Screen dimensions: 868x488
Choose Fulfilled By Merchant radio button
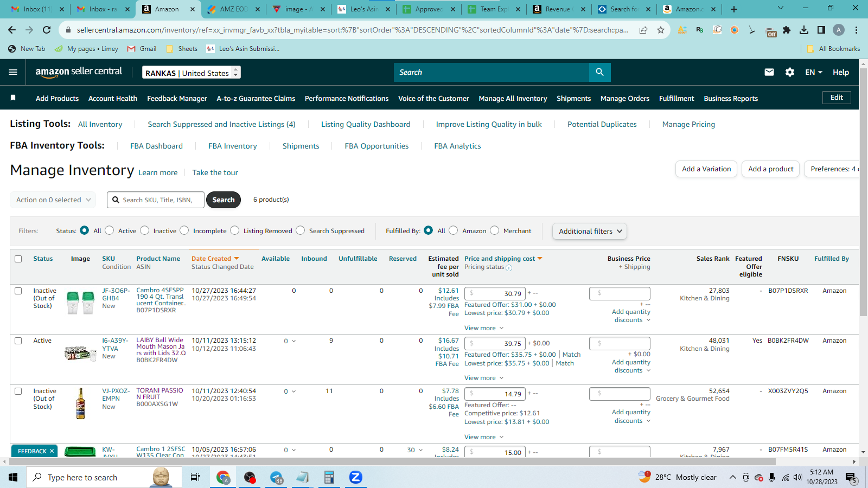pos(495,230)
